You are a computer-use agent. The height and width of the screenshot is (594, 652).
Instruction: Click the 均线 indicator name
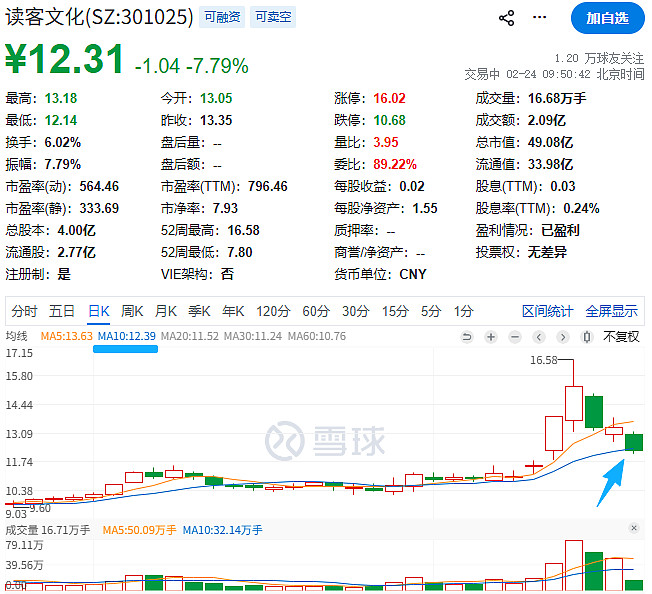point(16,336)
